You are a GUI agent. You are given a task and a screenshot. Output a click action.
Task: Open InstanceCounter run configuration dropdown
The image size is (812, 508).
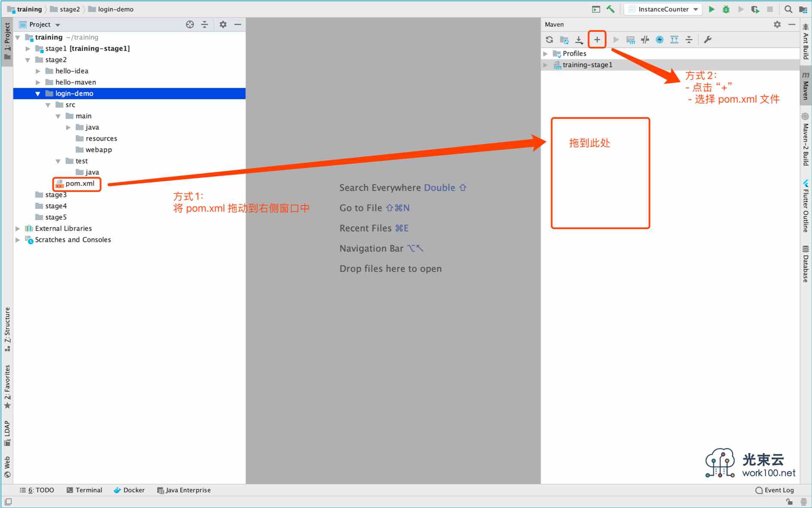pos(663,9)
